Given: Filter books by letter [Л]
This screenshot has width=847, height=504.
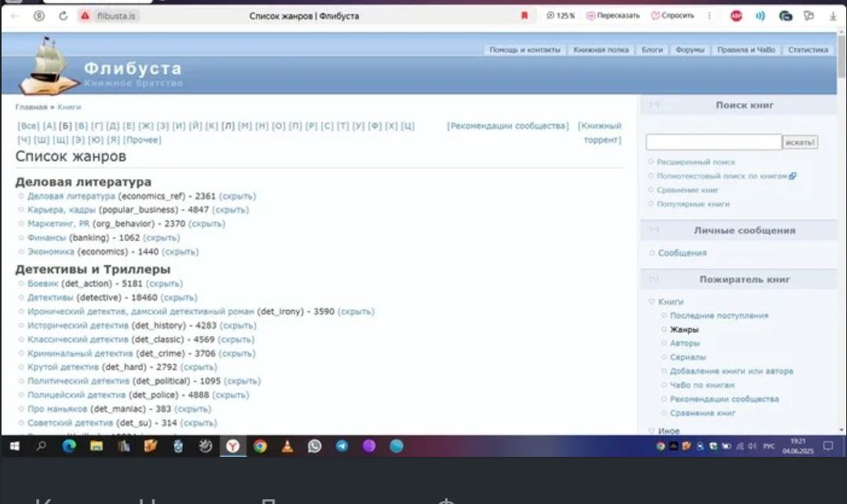Looking at the screenshot, I should click(228, 126).
